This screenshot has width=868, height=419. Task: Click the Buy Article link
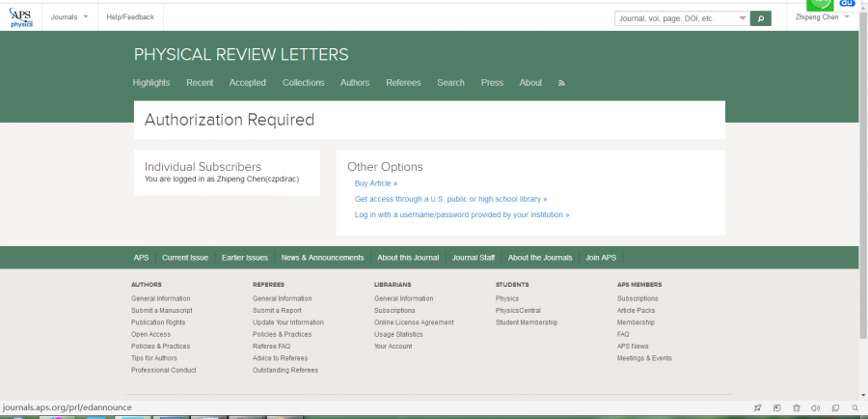[x=376, y=183]
